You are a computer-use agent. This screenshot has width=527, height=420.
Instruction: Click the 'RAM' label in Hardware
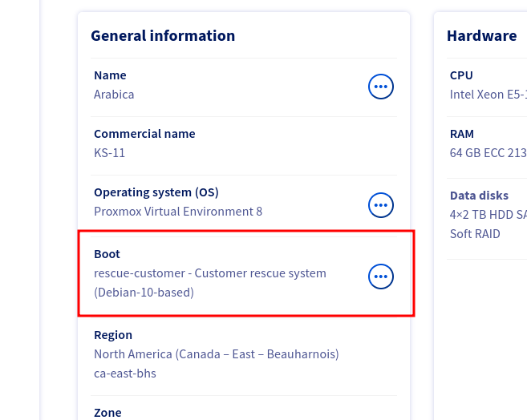(462, 134)
